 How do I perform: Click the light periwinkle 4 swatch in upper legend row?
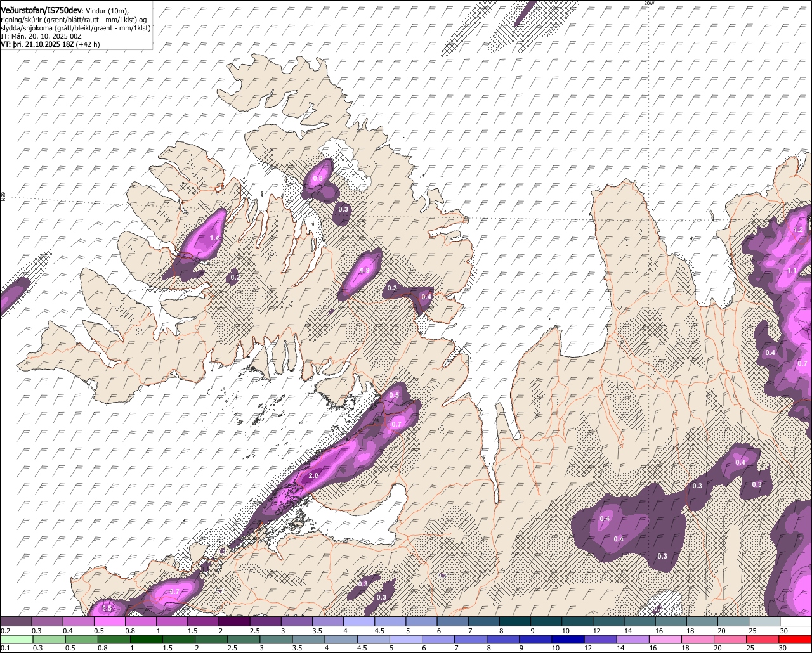pyautogui.click(x=359, y=621)
